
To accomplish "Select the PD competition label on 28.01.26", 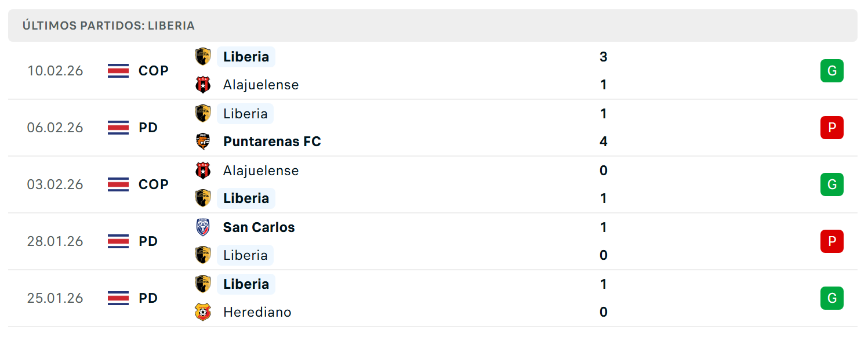I will (x=148, y=241).
